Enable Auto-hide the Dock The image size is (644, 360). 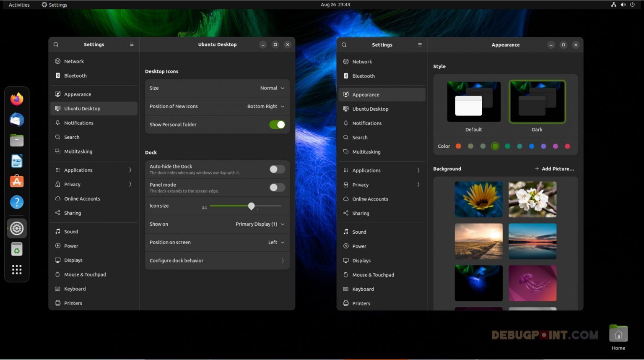(277, 169)
